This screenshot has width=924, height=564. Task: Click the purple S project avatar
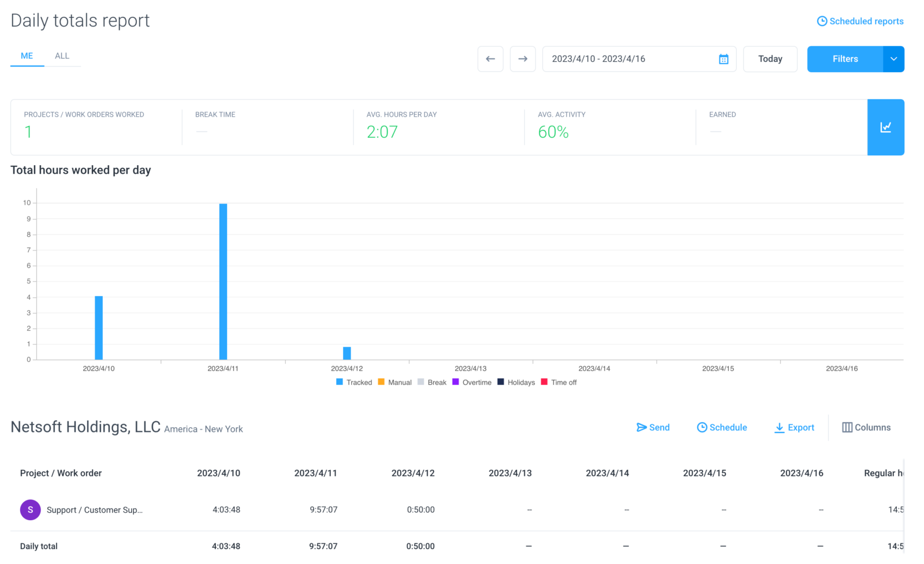30,510
